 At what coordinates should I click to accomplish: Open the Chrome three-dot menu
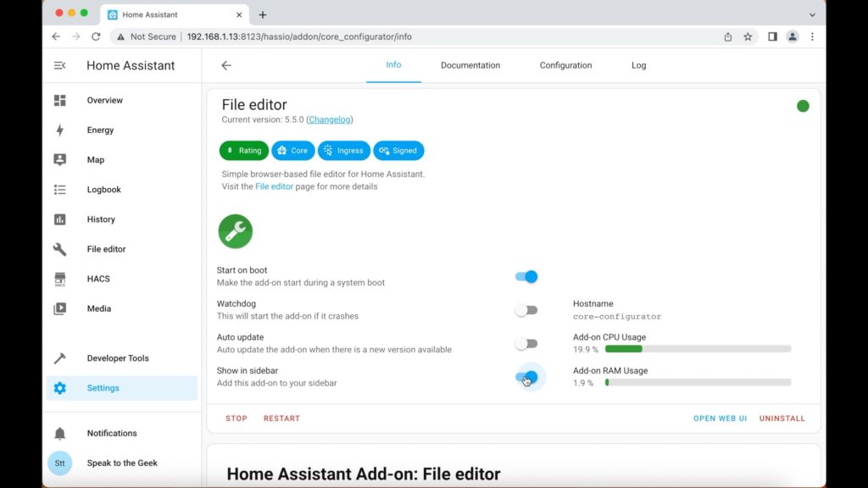point(812,36)
